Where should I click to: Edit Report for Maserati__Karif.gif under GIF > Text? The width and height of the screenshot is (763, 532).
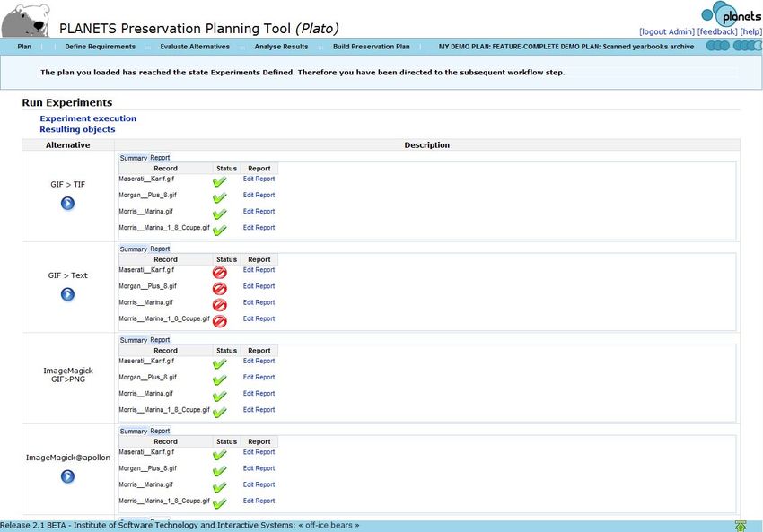[x=259, y=270]
